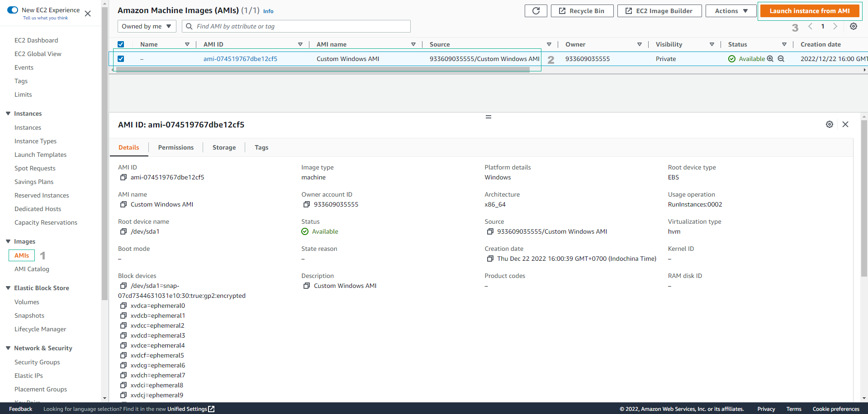Click the horizontal table scrollbar

pyautogui.click(x=323, y=70)
